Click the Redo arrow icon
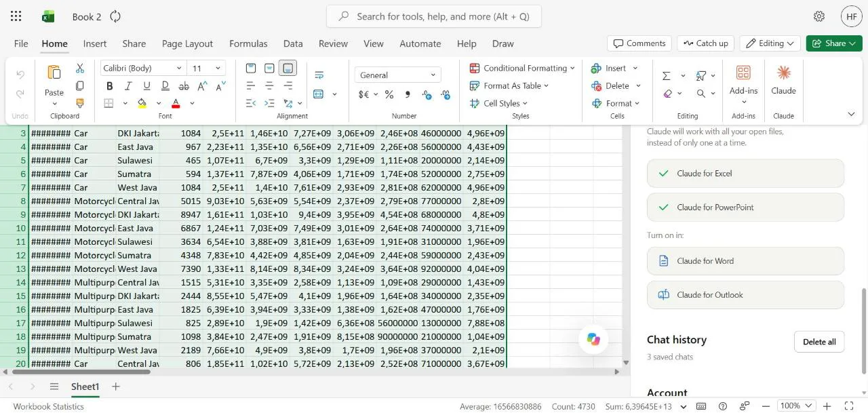This screenshot has height=413, width=868. pyautogui.click(x=20, y=94)
